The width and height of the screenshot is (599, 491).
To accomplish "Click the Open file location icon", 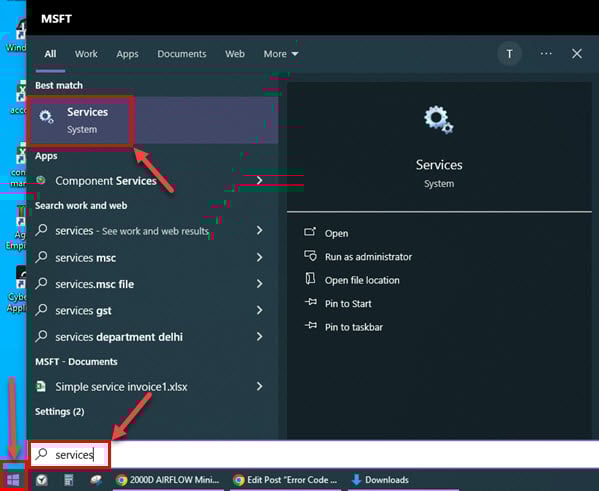I will pos(310,279).
